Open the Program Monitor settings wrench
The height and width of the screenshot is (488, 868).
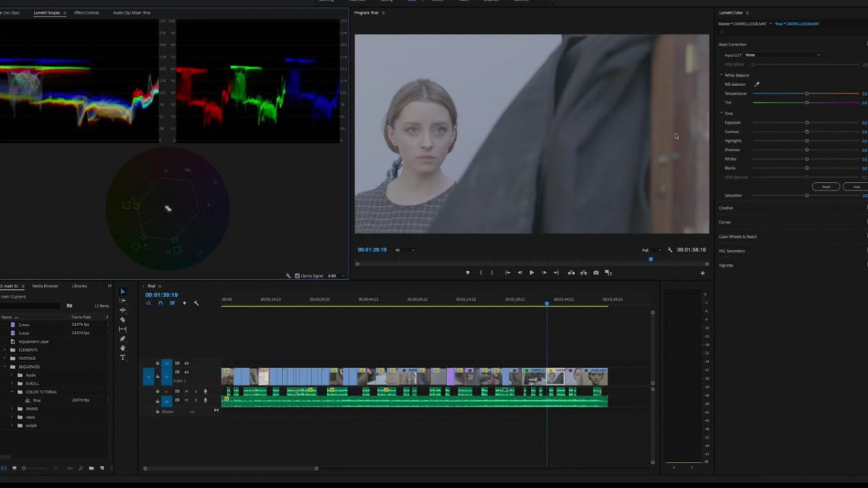pos(671,250)
